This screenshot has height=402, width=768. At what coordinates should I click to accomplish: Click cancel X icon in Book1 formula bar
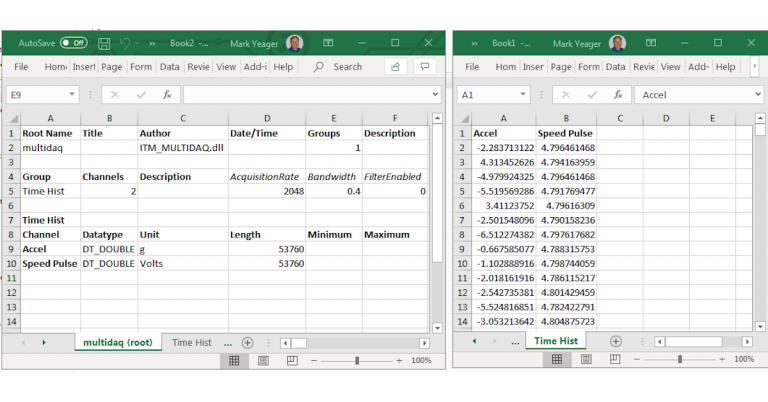(566, 95)
